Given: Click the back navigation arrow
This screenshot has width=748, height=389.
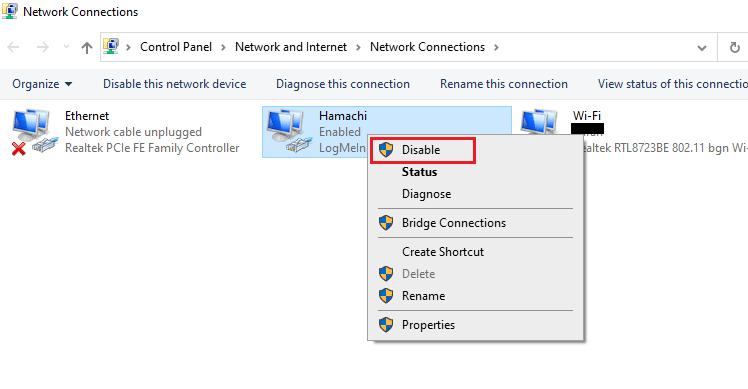Looking at the screenshot, I should point(13,47).
